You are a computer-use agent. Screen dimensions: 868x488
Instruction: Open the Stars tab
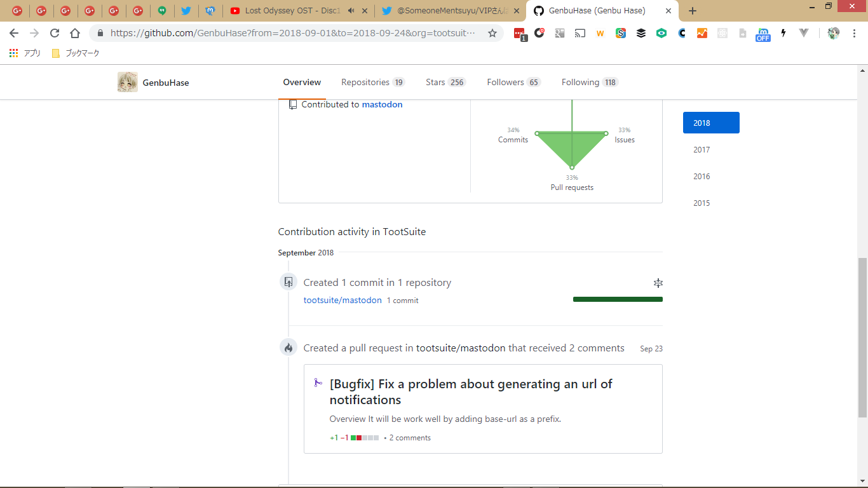(446, 83)
